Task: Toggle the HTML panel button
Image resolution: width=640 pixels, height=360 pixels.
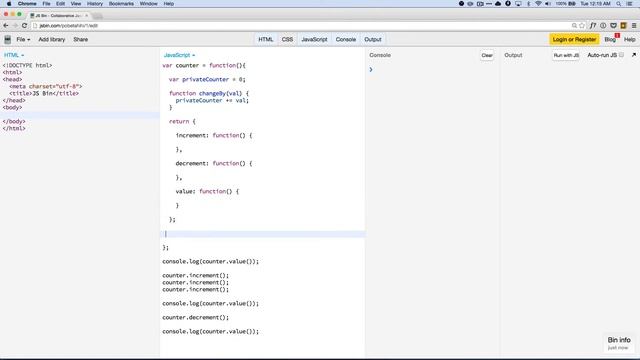Action: [266, 40]
